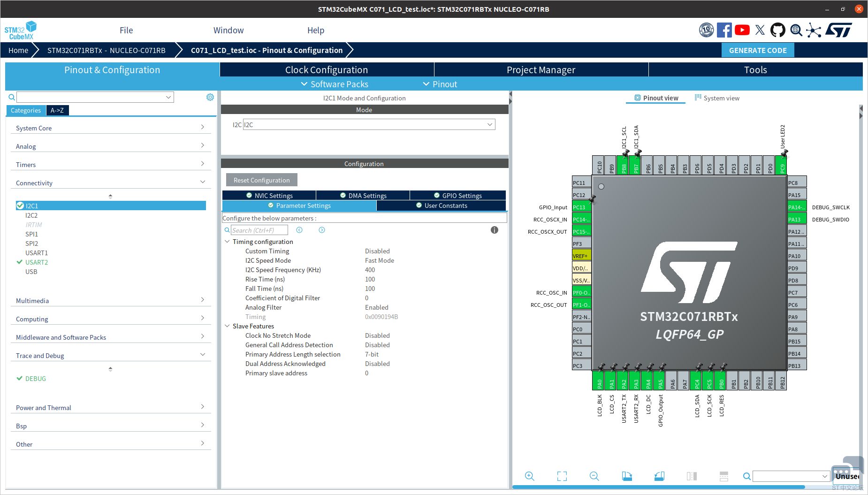Open the Window menu

point(228,30)
